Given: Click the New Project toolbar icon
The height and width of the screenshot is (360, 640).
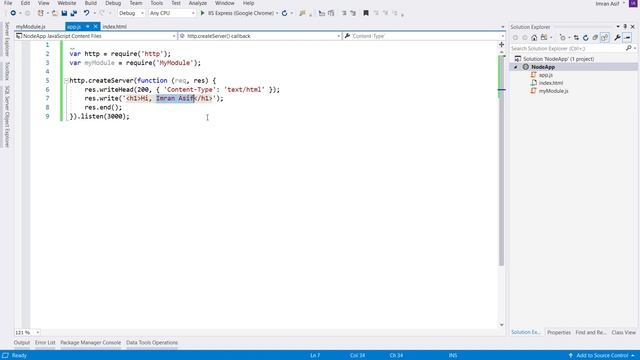Looking at the screenshot, I should coord(40,13).
